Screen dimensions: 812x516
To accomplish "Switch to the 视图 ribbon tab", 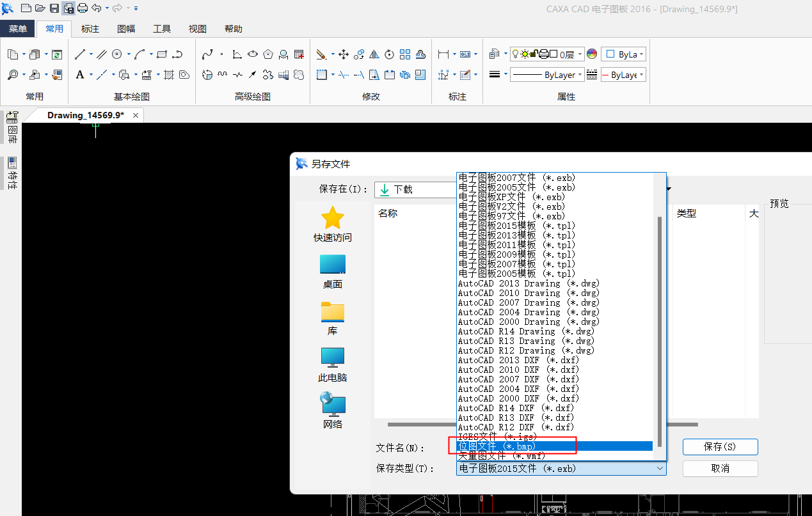I will point(198,29).
